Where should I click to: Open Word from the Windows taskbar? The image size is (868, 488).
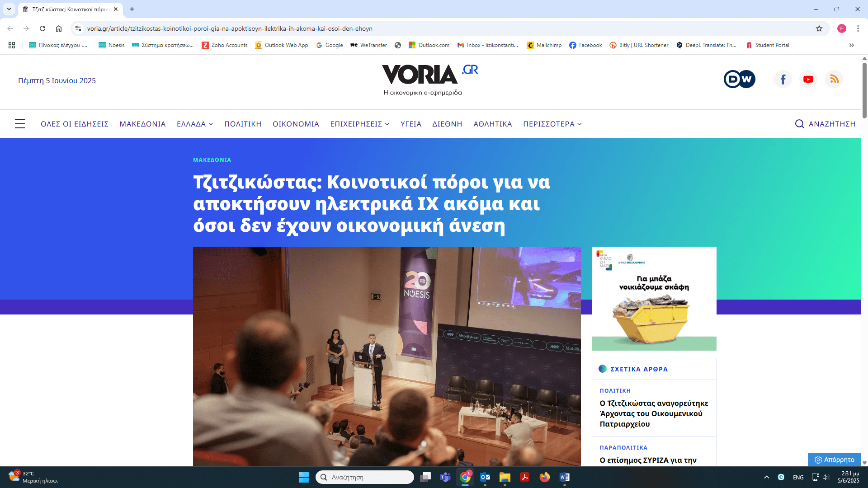click(x=564, y=477)
